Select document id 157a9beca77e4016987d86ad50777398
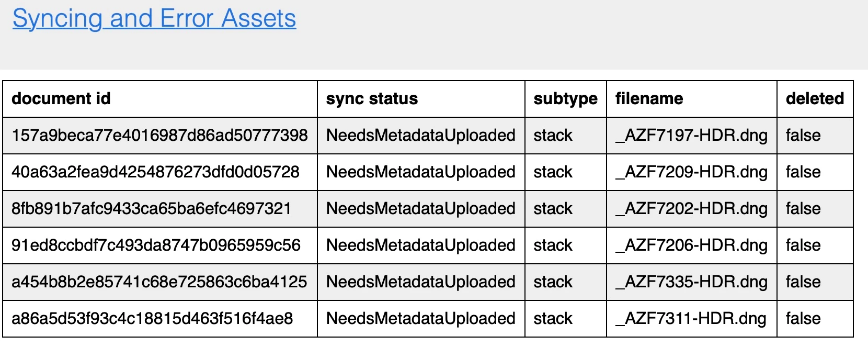The image size is (868, 358). (x=159, y=136)
